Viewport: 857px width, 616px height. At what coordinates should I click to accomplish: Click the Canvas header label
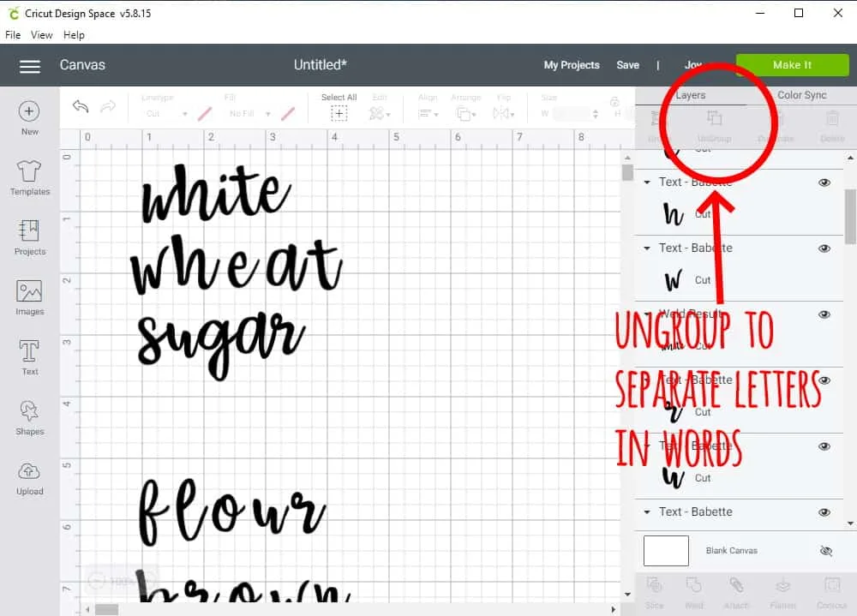pyautogui.click(x=82, y=65)
